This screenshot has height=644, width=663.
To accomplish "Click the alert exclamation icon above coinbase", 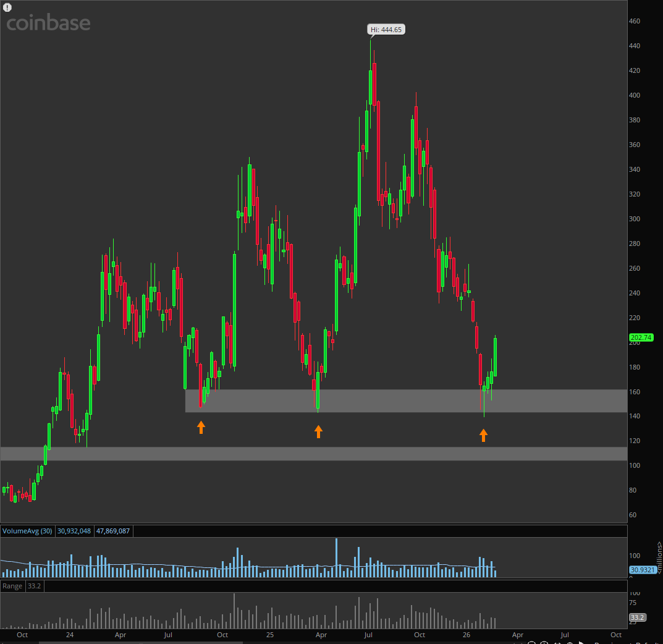I will [x=7, y=7].
